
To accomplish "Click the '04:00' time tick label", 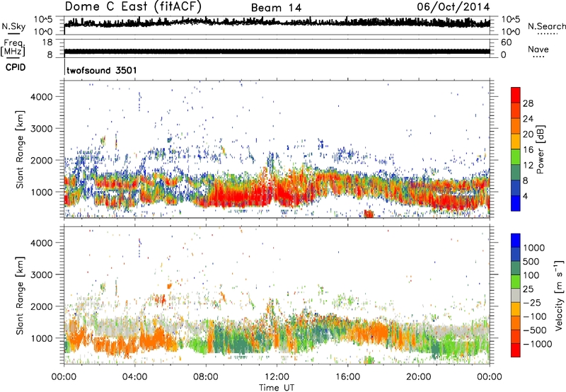I will pos(134,377).
